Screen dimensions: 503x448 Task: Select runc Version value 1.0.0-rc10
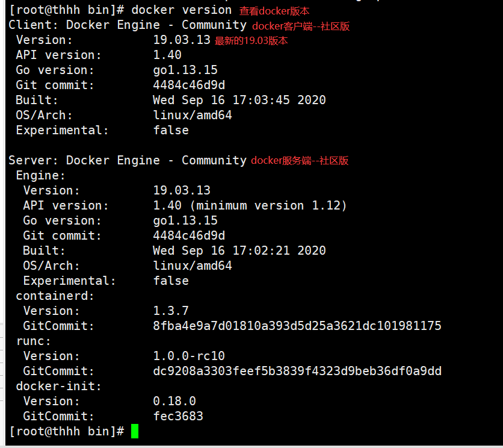(x=189, y=356)
